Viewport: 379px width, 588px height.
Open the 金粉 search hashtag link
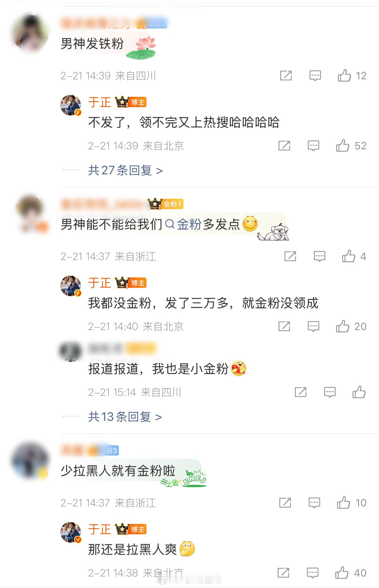[183, 224]
